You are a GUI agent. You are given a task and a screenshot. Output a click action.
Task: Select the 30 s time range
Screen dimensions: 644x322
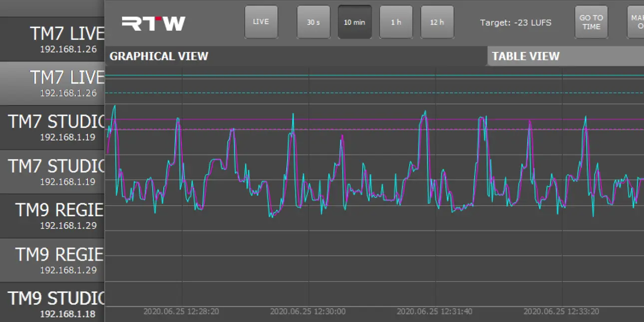314,22
